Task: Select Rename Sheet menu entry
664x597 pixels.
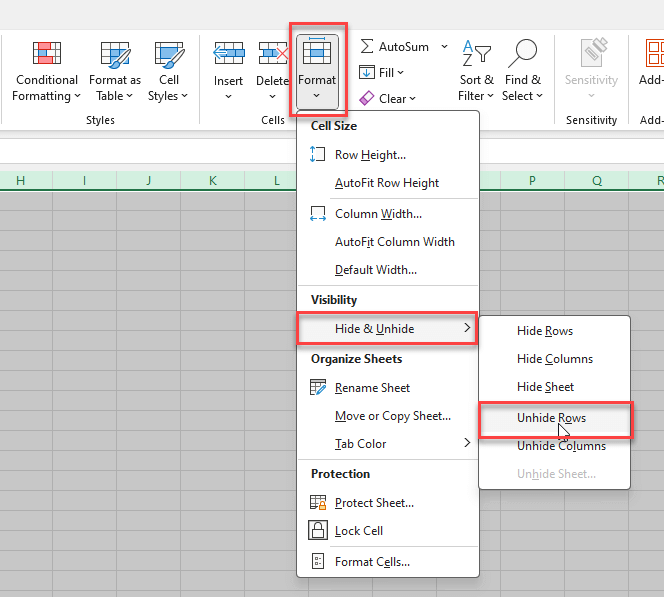Action: 388,388
